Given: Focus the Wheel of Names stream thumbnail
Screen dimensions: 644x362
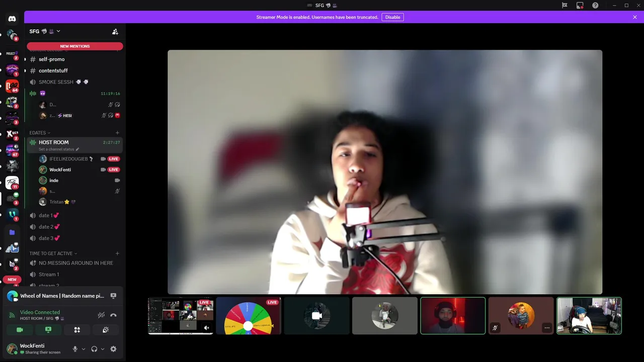Looking at the screenshot, I should click(x=249, y=316).
